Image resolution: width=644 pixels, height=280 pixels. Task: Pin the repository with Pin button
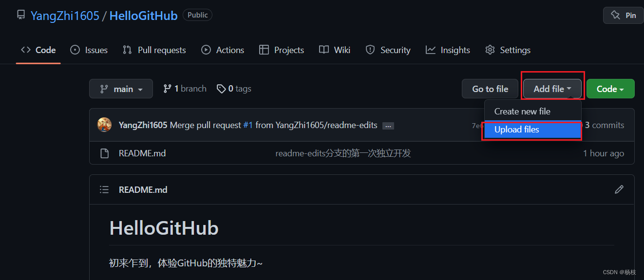click(x=623, y=15)
